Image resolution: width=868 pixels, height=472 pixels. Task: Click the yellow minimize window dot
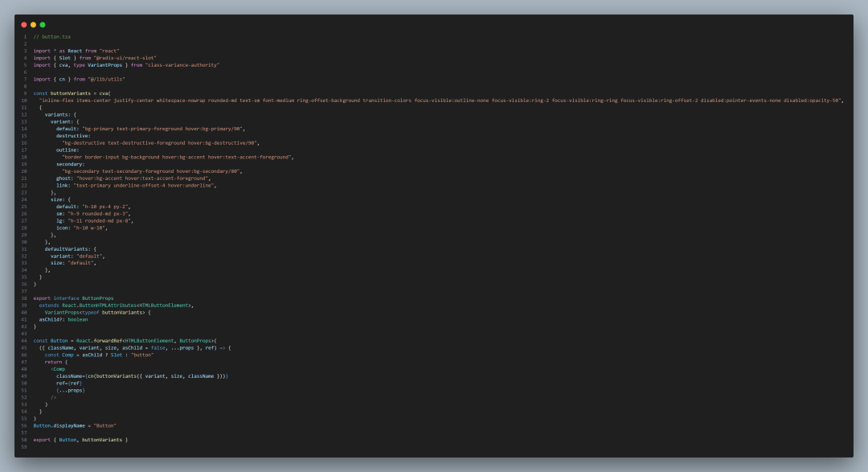click(x=33, y=25)
